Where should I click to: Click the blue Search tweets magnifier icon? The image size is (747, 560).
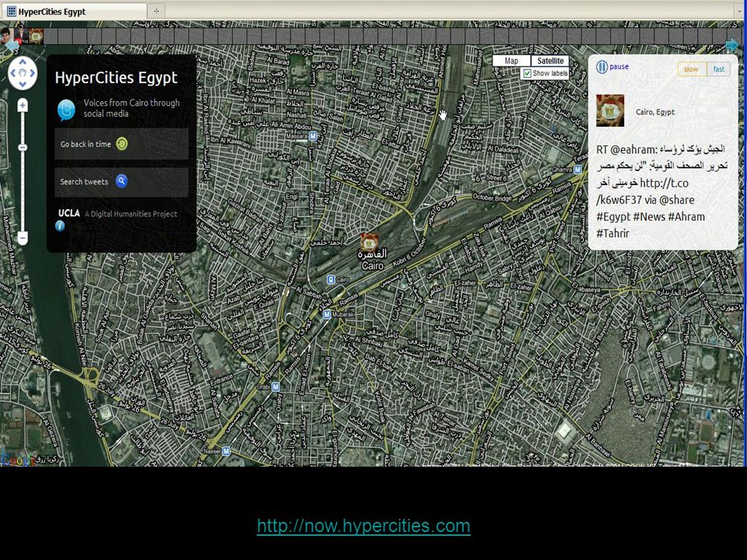coord(121,181)
